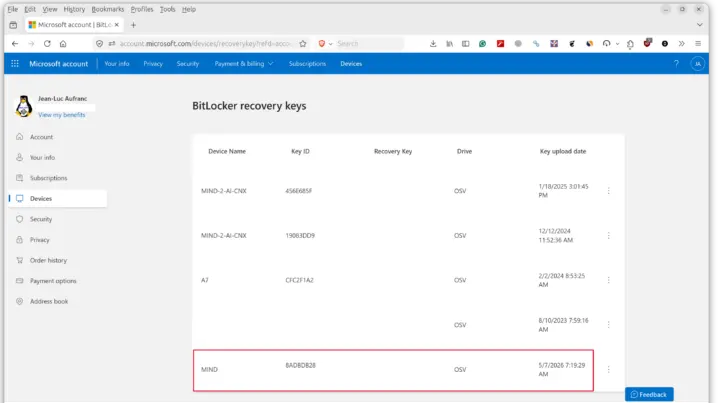
Task: Click the Recovery Key column header
Action: (x=393, y=151)
